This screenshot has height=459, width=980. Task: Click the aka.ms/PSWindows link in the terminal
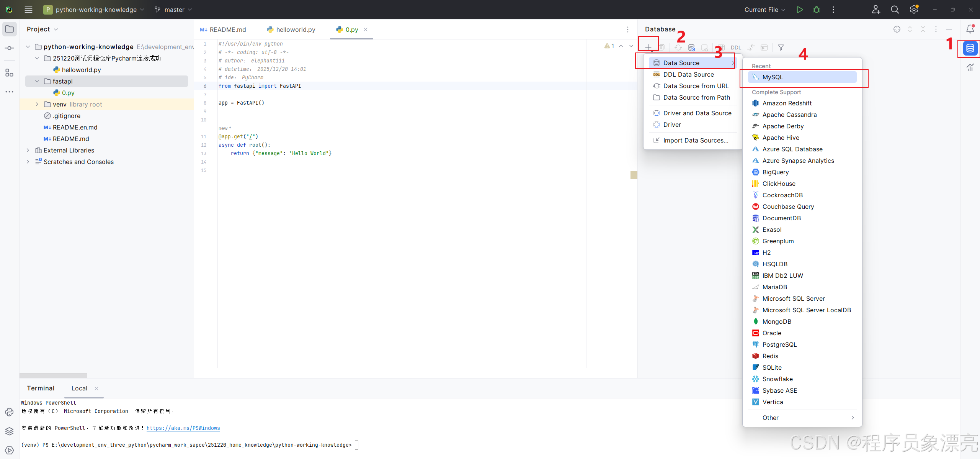coord(183,428)
